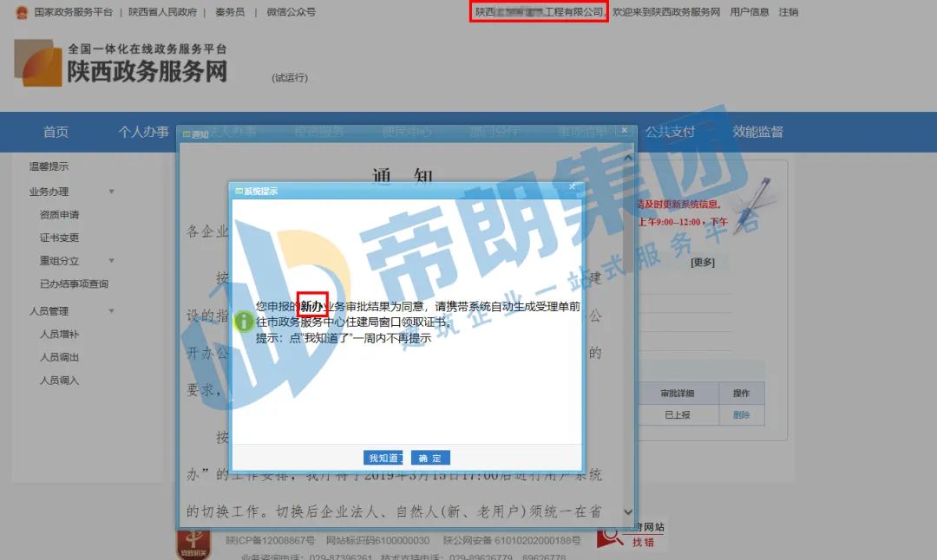This screenshot has height=560, width=937.
Task: Open 人员调入 in the sidebar
Action: coord(59,381)
